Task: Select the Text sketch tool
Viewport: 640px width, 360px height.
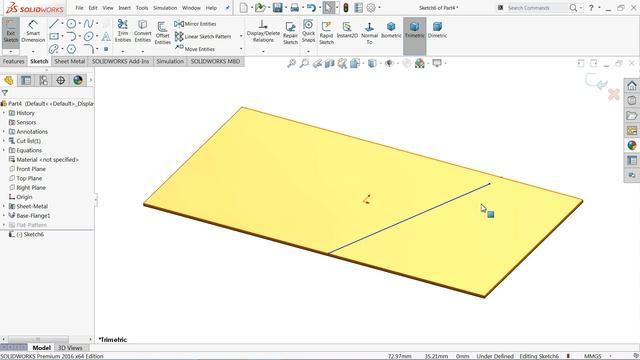Action: tap(106, 36)
